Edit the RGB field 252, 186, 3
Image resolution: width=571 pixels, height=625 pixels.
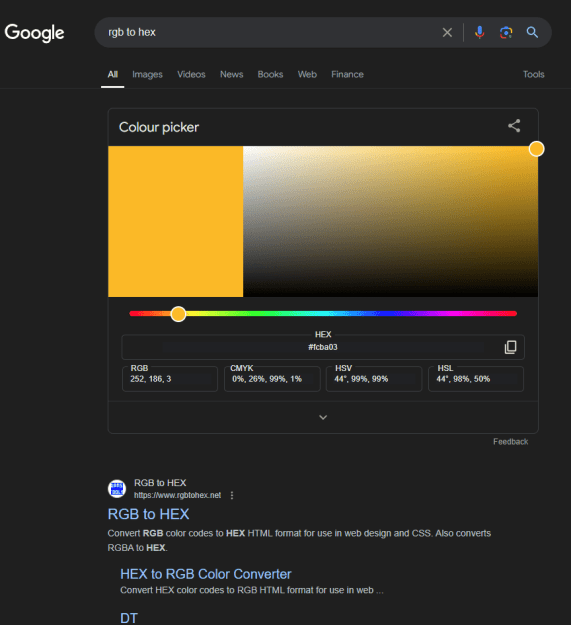[x=170, y=379]
